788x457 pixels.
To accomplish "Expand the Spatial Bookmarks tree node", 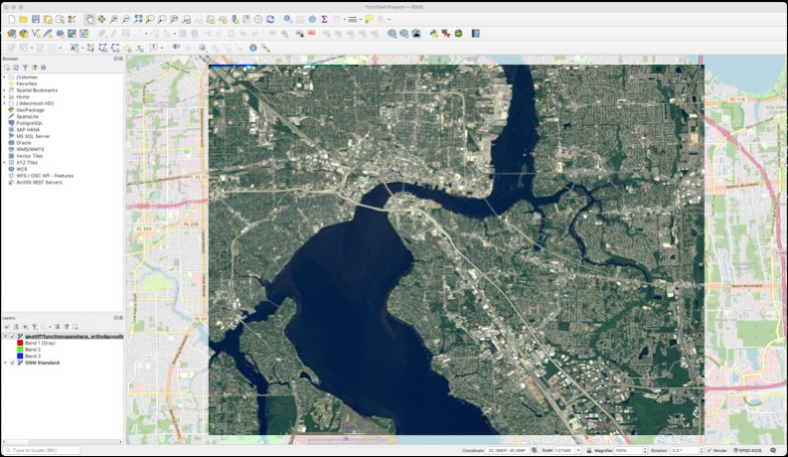I will (5, 90).
